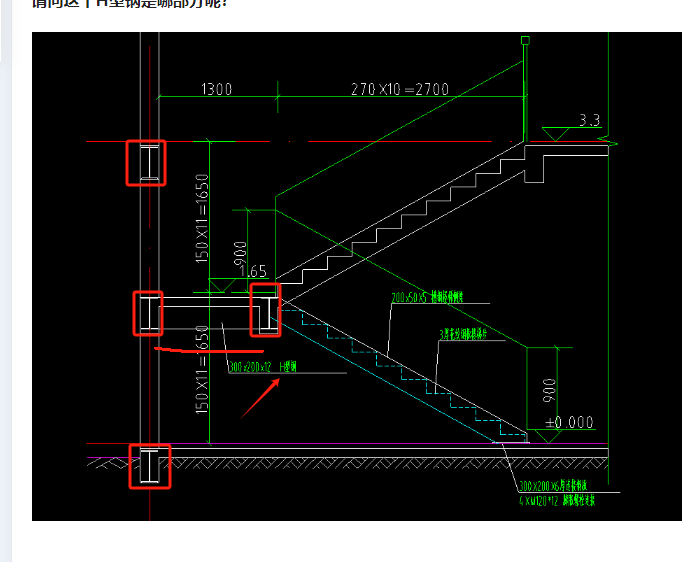This screenshot has width=682, height=562.
Task: Click the '4XM120*12' bolt annotation
Action: pyautogui.click(x=557, y=501)
